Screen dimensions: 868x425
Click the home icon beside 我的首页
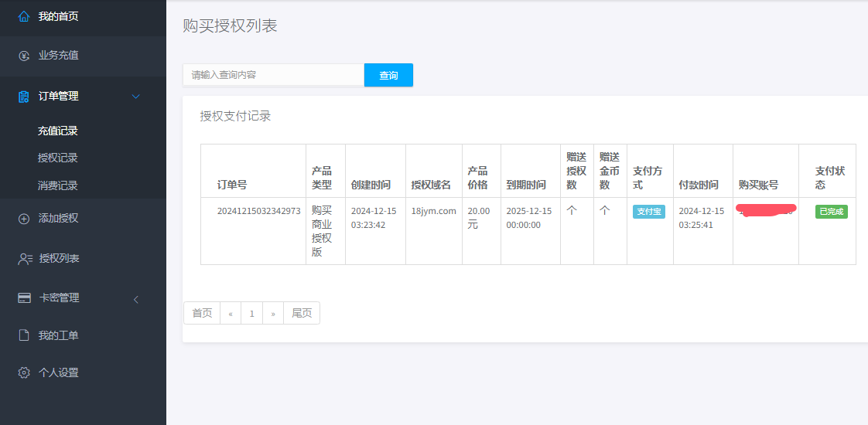tap(24, 16)
